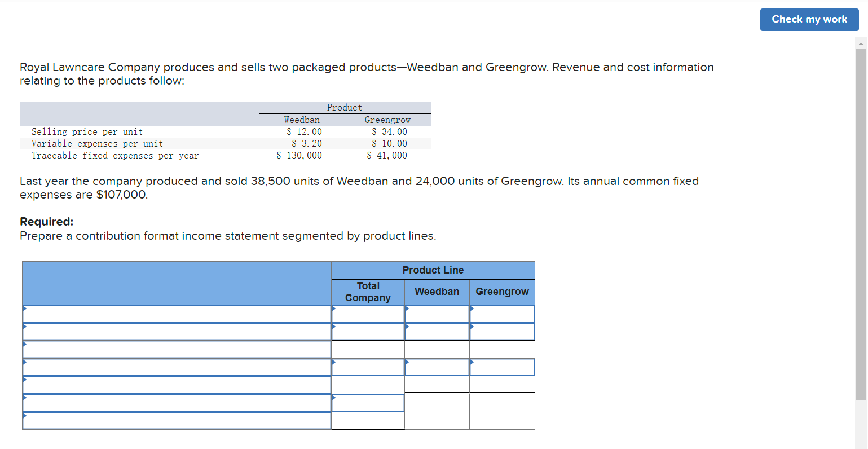Click the Weedban selling price $ 12.00
Screen dimensions: 868x449
(305, 132)
